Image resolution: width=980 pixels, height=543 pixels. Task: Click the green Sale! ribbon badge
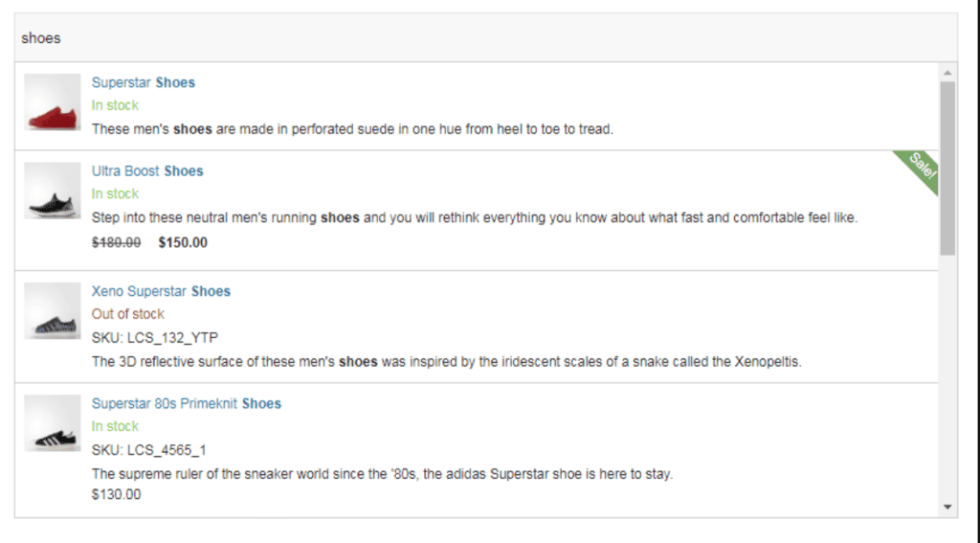[919, 169]
